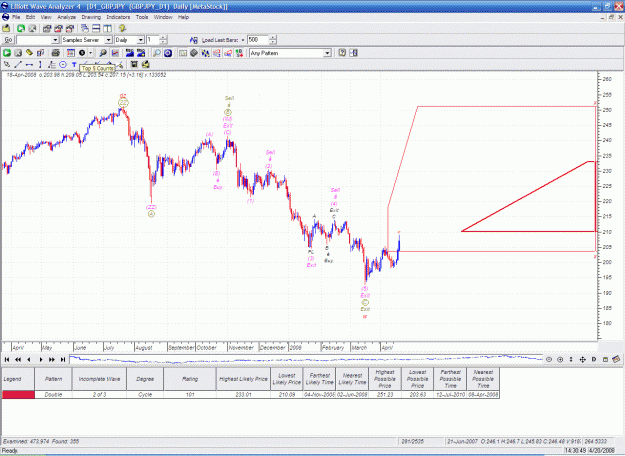Screen dimensions: 625x456
Task: Select the '233.01' highest likely price cell
Action: pos(243,395)
